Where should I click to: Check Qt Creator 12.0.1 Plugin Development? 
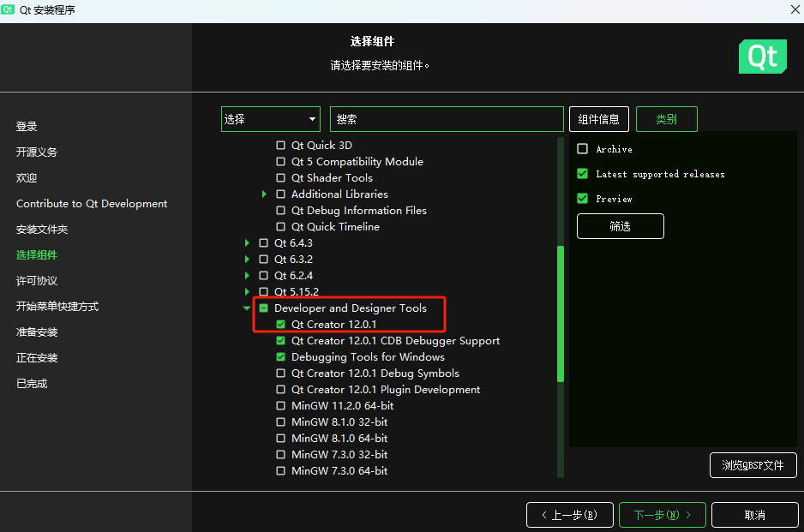280,390
